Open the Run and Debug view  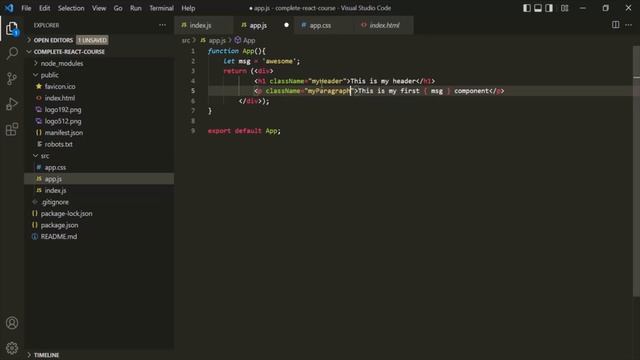coord(12,104)
